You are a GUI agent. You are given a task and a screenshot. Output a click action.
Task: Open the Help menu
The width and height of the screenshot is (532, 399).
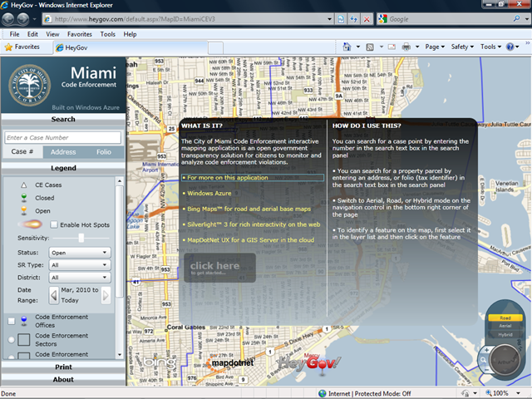130,34
